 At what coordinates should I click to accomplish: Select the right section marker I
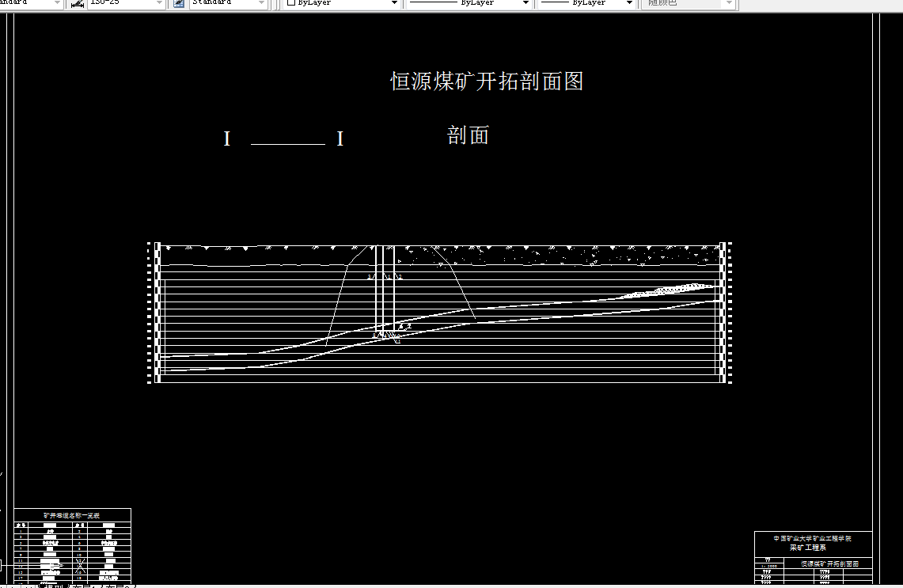point(340,138)
